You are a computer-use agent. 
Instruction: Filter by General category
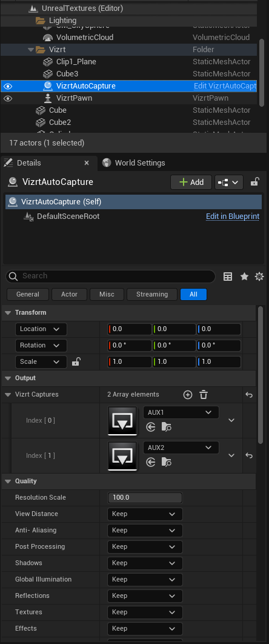[x=28, y=295]
